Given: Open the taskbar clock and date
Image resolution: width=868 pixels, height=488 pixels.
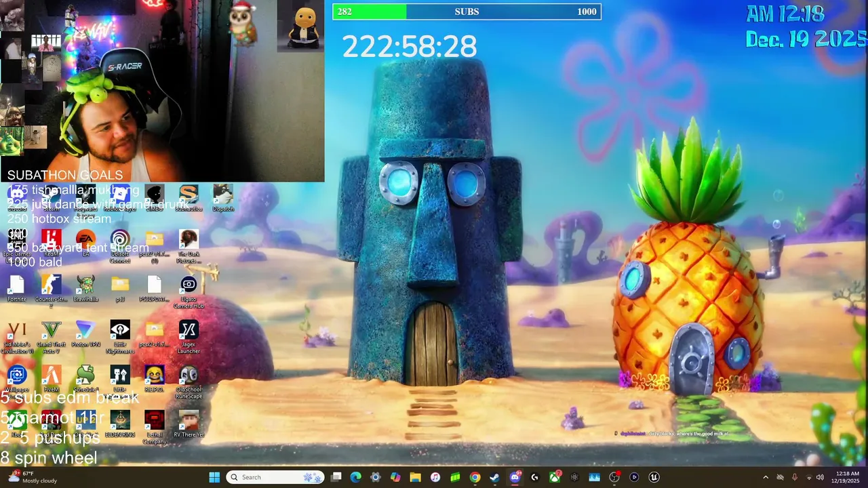Looking at the screenshot, I should click(x=847, y=477).
